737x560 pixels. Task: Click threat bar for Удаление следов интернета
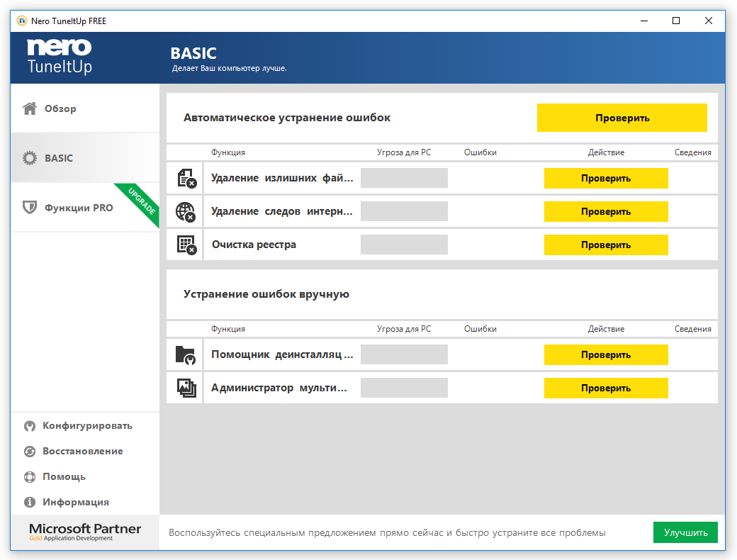tap(404, 211)
